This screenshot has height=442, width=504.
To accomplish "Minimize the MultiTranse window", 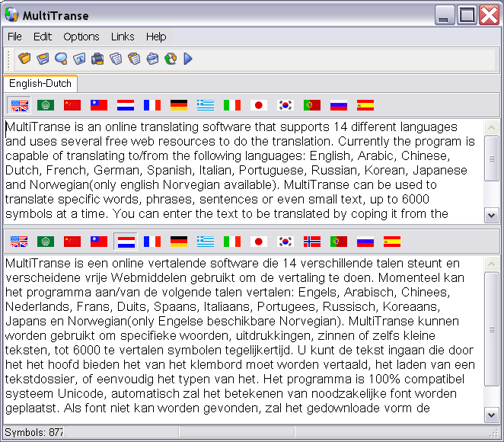I will [445, 14].
